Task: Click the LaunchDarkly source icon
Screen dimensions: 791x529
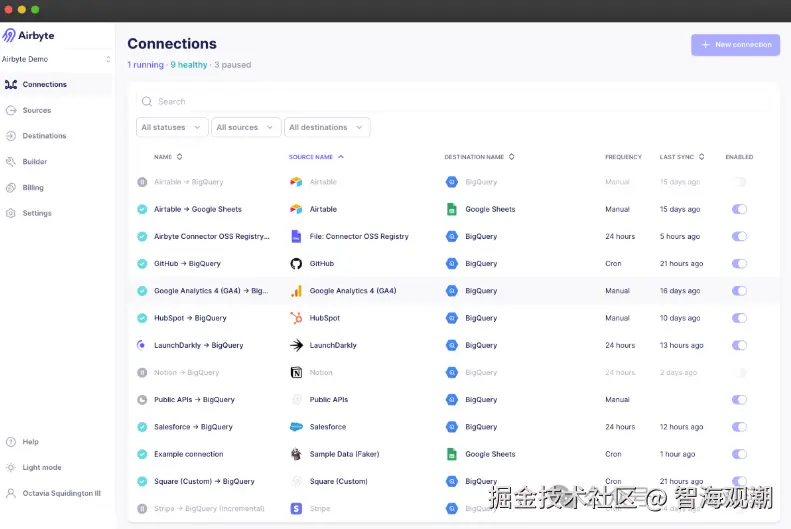Action: point(296,345)
